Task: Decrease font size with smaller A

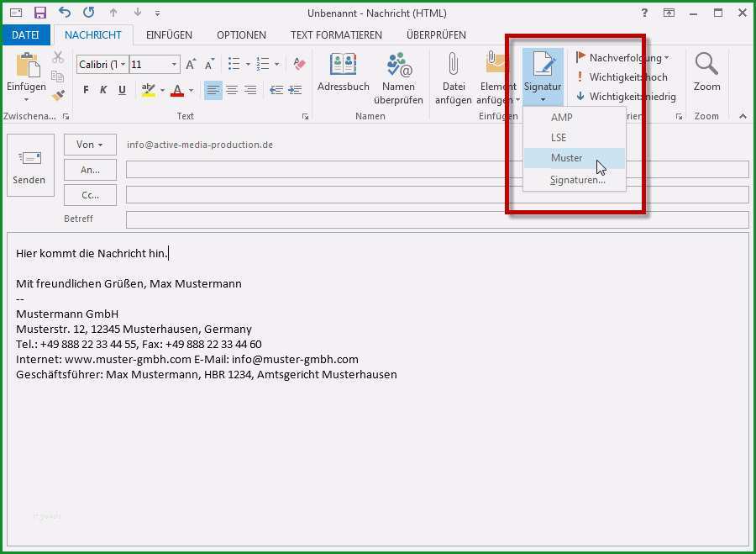Action: pos(210,64)
